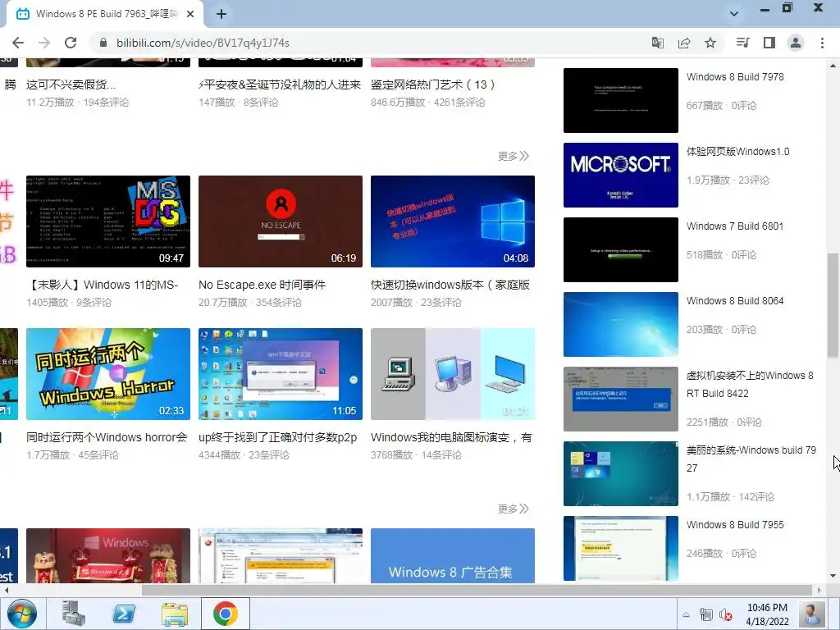Bookmark this page with the star
Screen dimensions: 840x630
click(710, 43)
